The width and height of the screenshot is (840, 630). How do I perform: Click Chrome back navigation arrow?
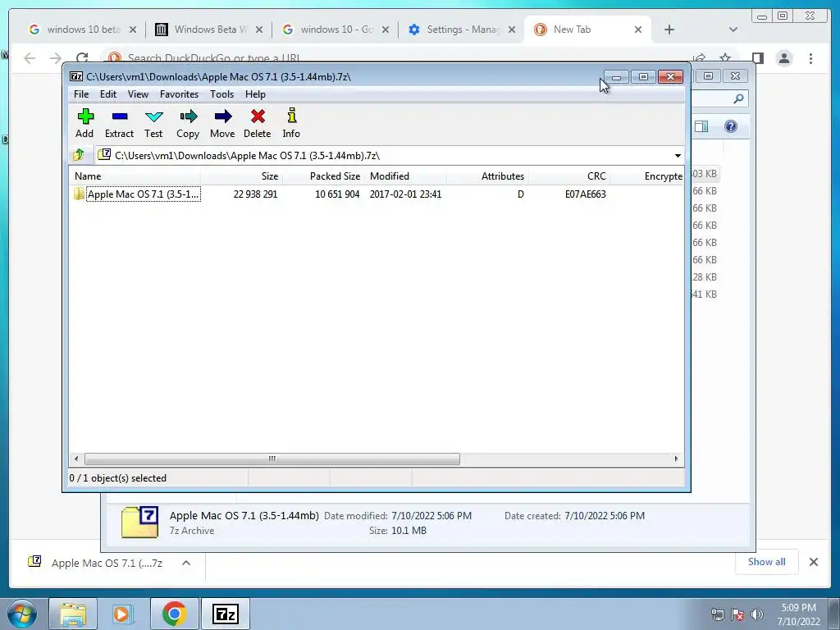click(x=30, y=58)
